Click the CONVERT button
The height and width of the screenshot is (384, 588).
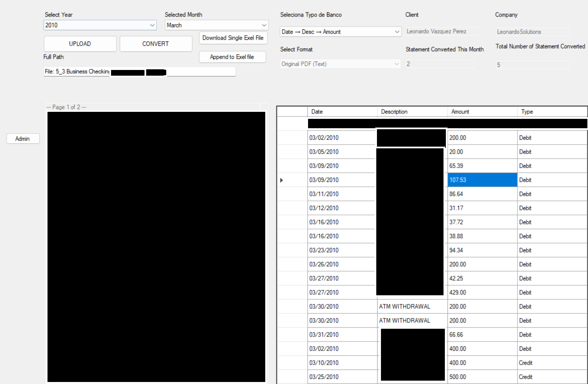coord(156,44)
